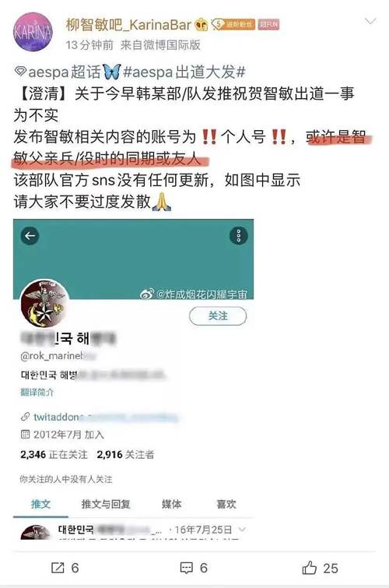Click 翻译简介 translate bio link

pyautogui.click(x=37, y=393)
